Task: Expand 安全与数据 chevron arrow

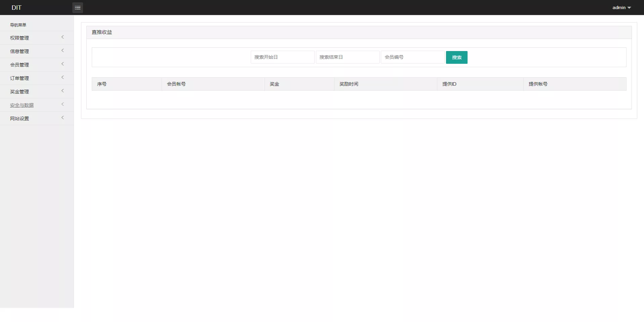Action: 63,104
